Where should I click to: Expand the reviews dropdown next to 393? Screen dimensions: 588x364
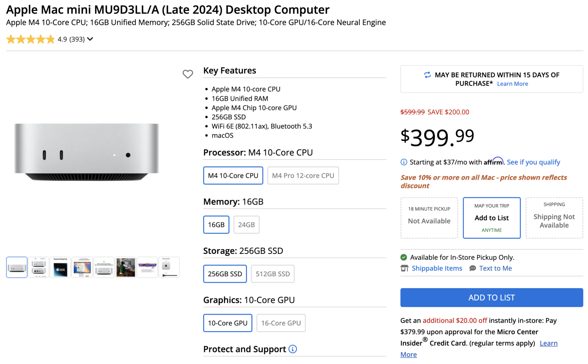point(90,39)
